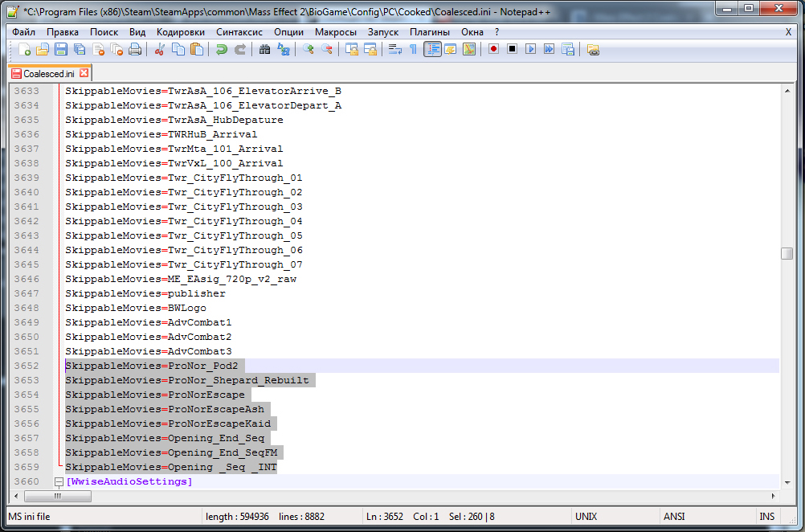805x532 pixels.
Task: Save the file with the floppy disk icon
Action: 61,49
